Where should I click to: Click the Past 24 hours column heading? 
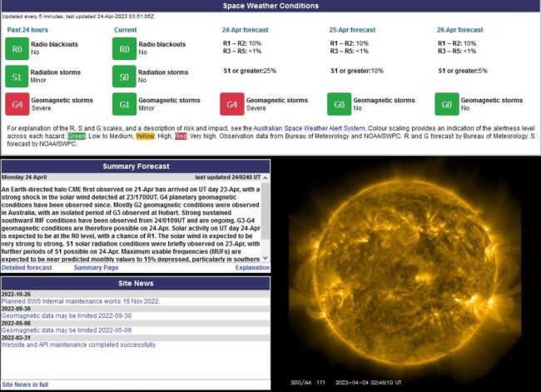click(x=27, y=30)
